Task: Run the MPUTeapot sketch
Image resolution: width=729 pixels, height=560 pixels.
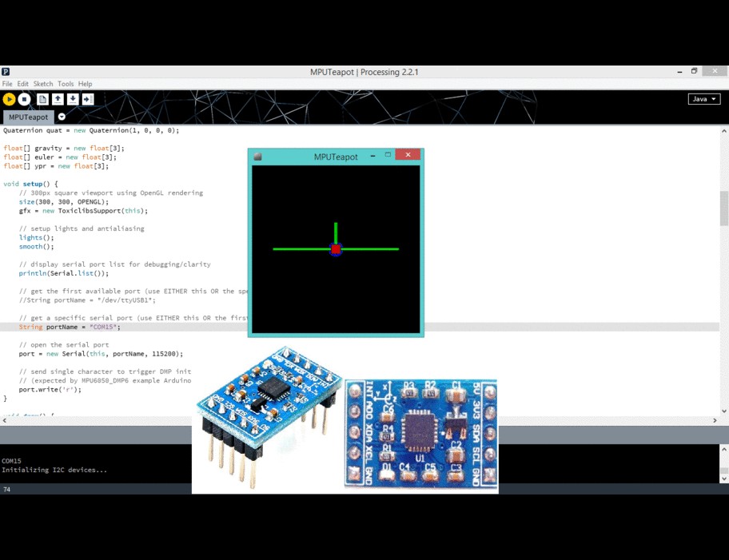Action: [x=10, y=98]
